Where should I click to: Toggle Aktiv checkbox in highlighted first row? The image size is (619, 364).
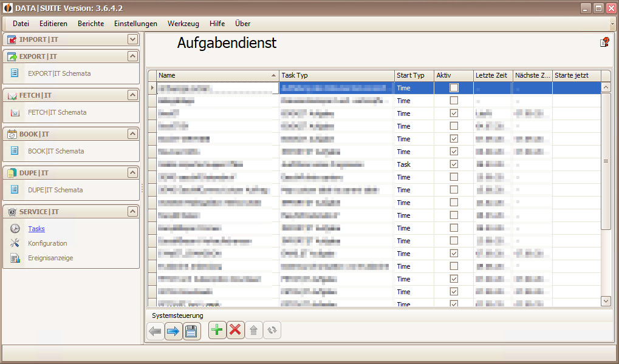(x=454, y=87)
